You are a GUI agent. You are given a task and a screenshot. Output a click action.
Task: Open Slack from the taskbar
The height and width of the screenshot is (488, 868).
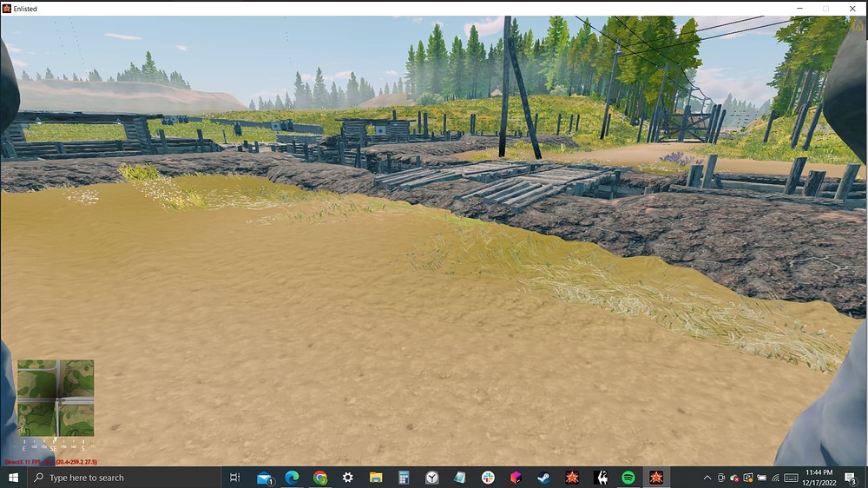pyautogui.click(x=488, y=478)
